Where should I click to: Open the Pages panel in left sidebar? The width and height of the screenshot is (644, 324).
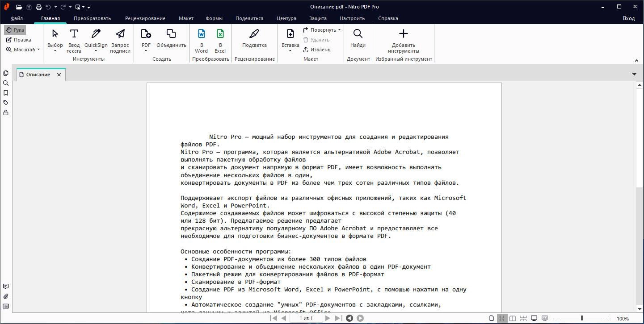tap(6, 73)
